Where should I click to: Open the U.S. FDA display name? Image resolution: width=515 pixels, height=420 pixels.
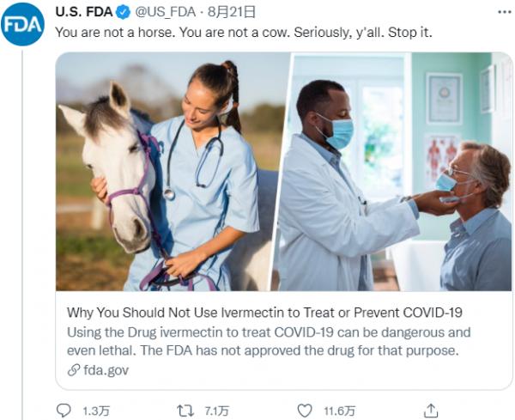[x=84, y=12]
